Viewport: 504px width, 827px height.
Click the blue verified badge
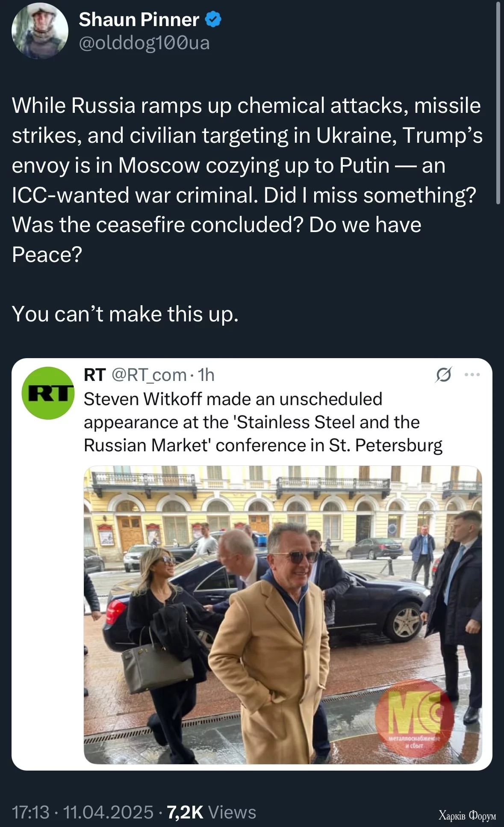pyautogui.click(x=213, y=20)
